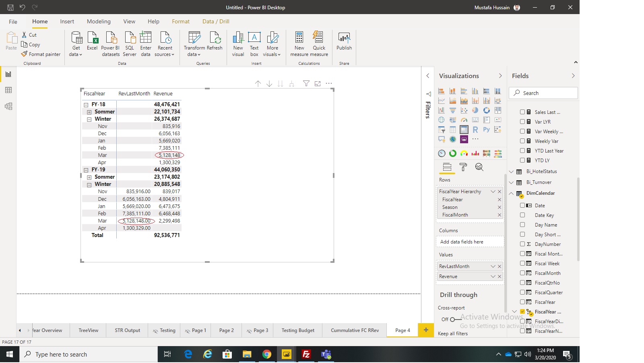
Task: Click the Focus mode icon on visual
Action: click(318, 83)
